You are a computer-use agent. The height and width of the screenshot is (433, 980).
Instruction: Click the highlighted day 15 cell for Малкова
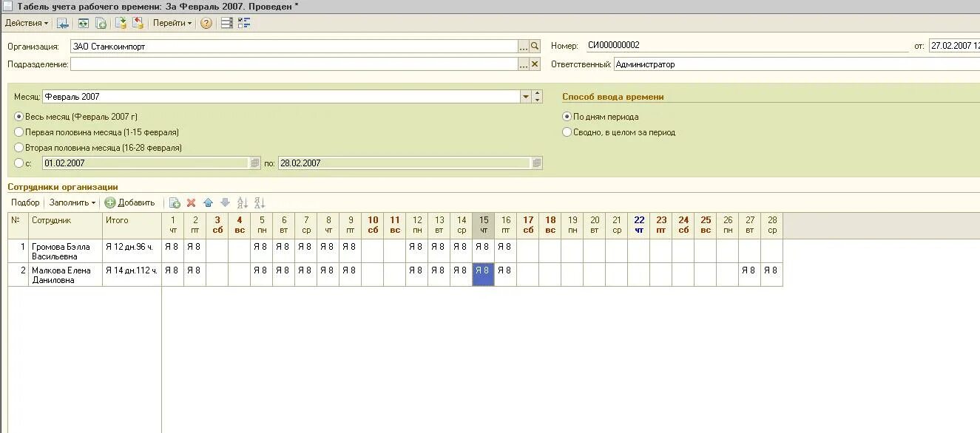[x=484, y=275]
